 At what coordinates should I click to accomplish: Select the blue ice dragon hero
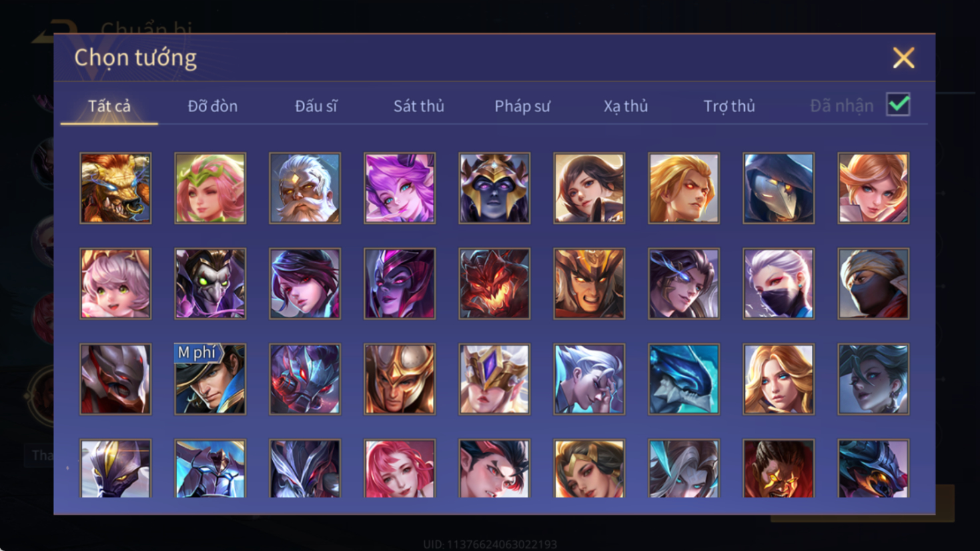pyautogui.click(x=684, y=379)
